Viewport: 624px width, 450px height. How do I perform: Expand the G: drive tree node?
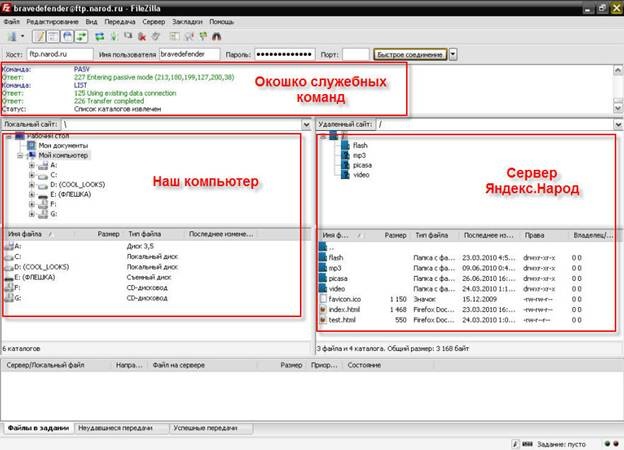point(31,214)
